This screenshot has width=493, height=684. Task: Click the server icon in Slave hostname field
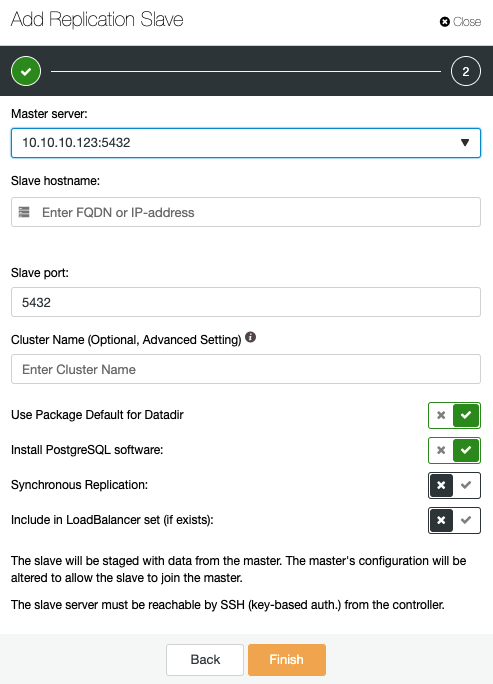coord(24,212)
